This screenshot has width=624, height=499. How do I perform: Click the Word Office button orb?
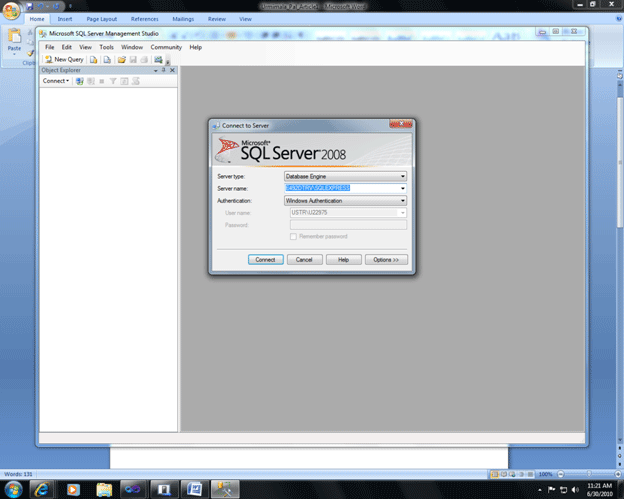[12, 11]
